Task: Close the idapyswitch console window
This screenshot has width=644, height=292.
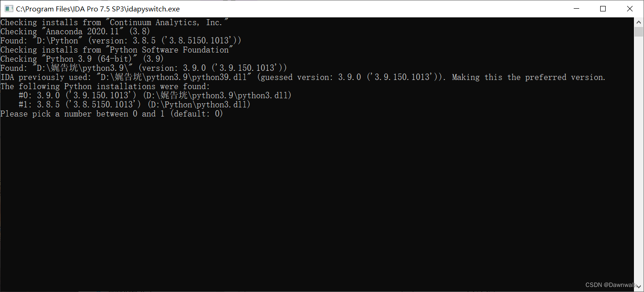Action: tap(629, 8)
